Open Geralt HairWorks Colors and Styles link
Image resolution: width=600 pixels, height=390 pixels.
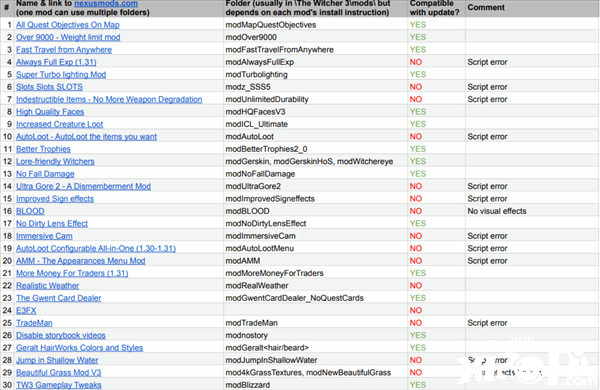point(79,348)
